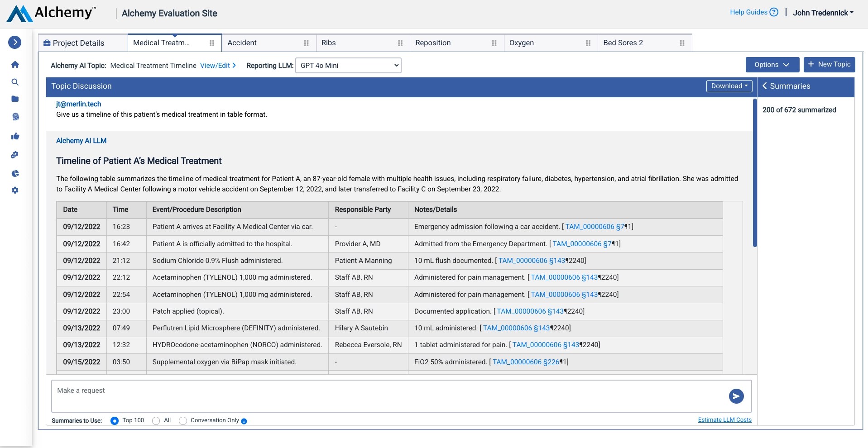
Task: Open the thumbs-up sidebar icon
Action: click(15, 136)
